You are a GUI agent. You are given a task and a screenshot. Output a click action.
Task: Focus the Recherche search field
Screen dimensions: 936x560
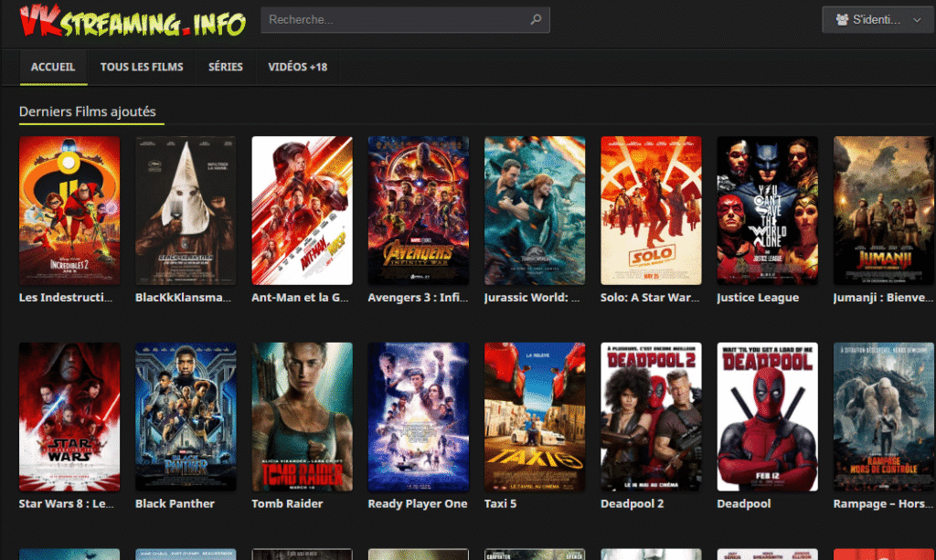click(x=405, y=20)
